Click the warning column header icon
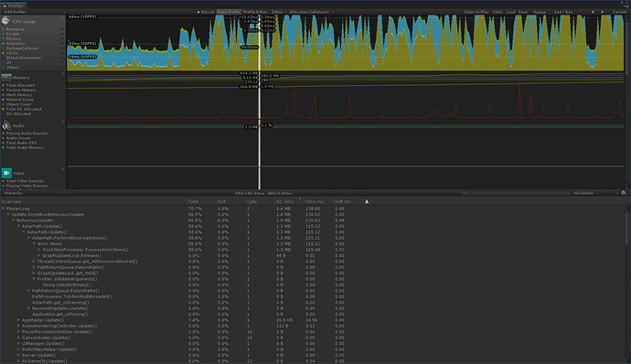This screenshot has height=364, width=631. (367, 201)
